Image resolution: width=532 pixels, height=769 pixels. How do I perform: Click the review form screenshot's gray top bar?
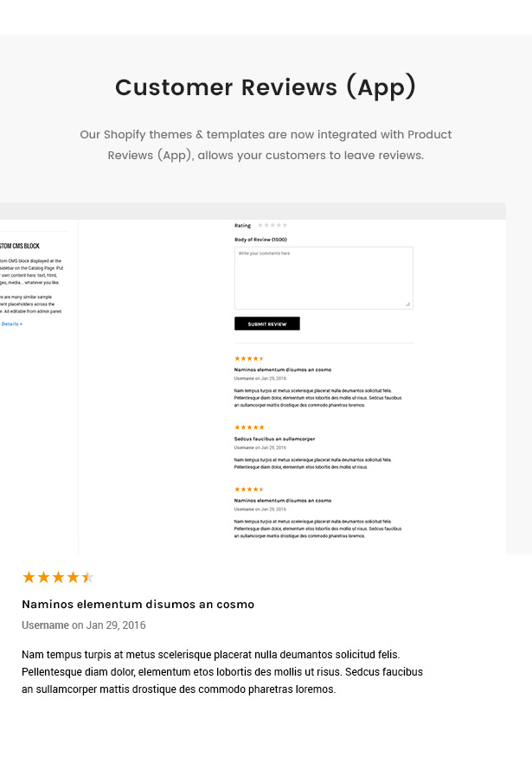(253, 211)
